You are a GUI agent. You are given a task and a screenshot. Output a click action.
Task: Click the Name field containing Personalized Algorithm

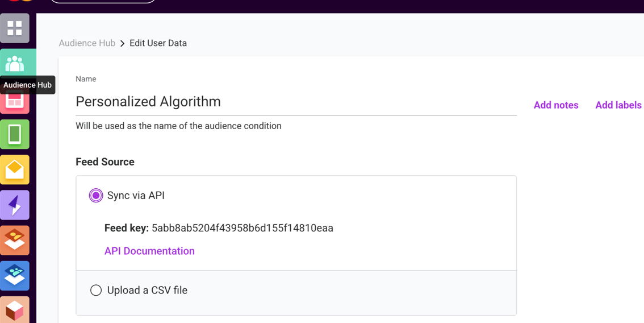tap(296, 102)
